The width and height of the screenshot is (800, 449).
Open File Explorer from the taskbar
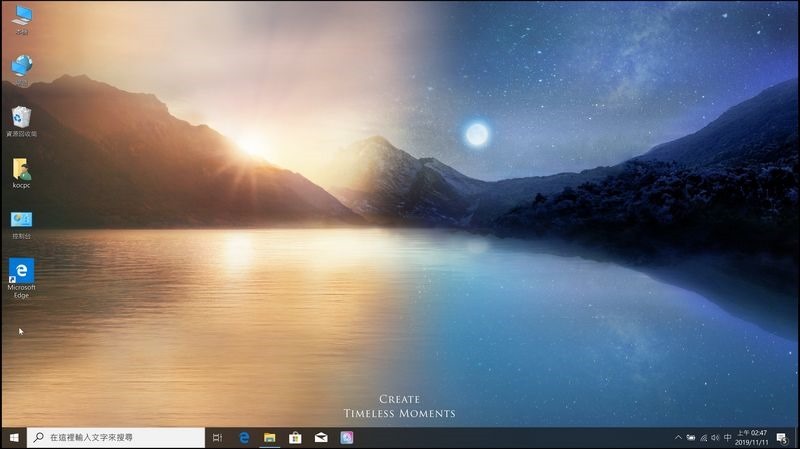pos(269,438)
